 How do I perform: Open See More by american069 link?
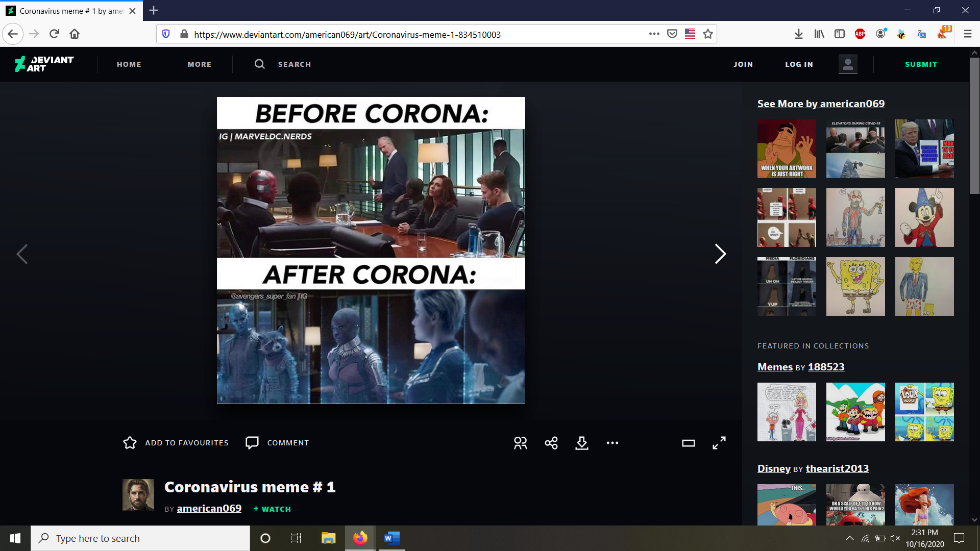click(x=821, y=104)
